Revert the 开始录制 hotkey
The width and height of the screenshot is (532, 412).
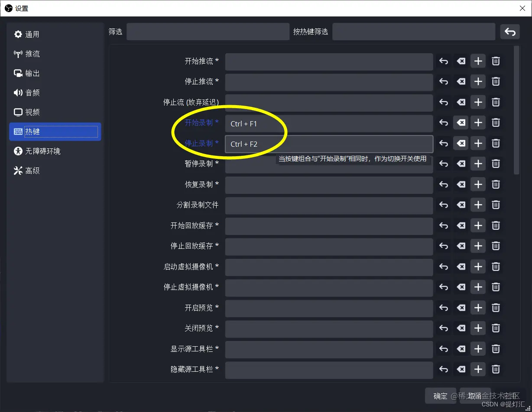[x=444, y=123]
